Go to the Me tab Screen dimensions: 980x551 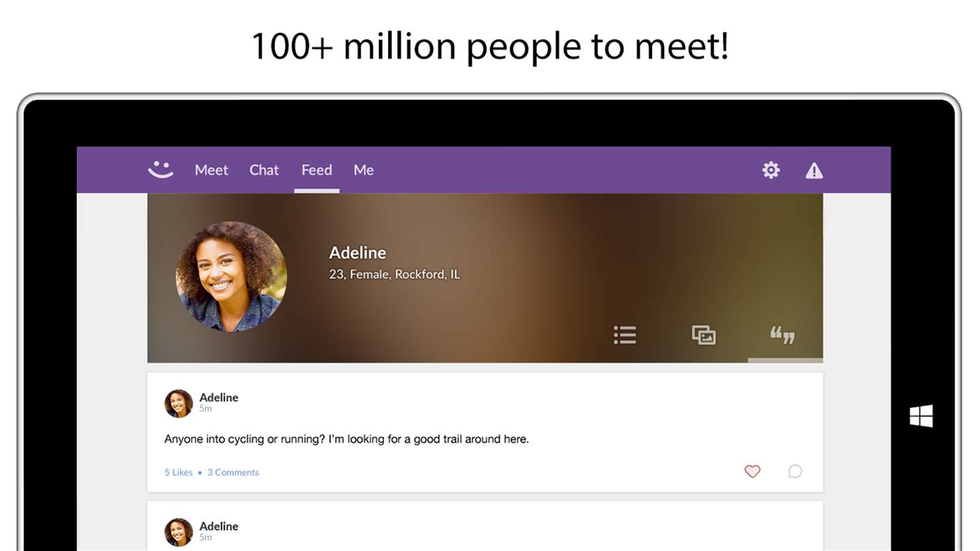coord(364,170)
